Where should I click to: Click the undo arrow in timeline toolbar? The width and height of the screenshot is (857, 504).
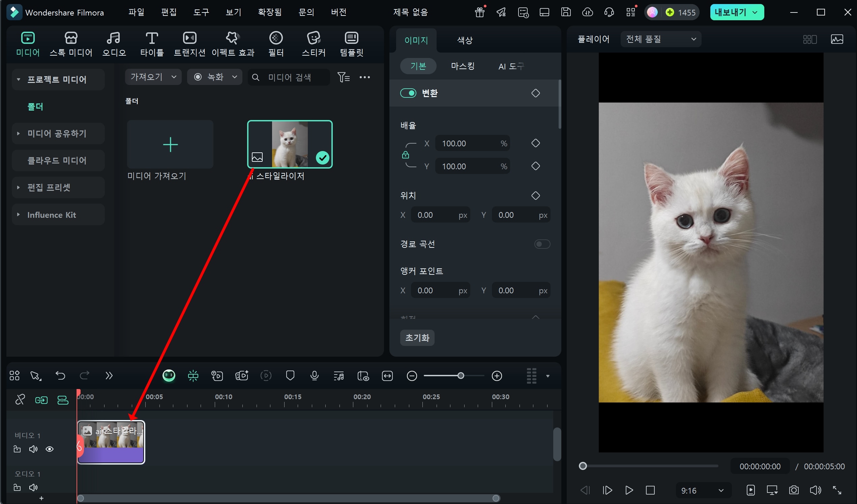[60, 376]
